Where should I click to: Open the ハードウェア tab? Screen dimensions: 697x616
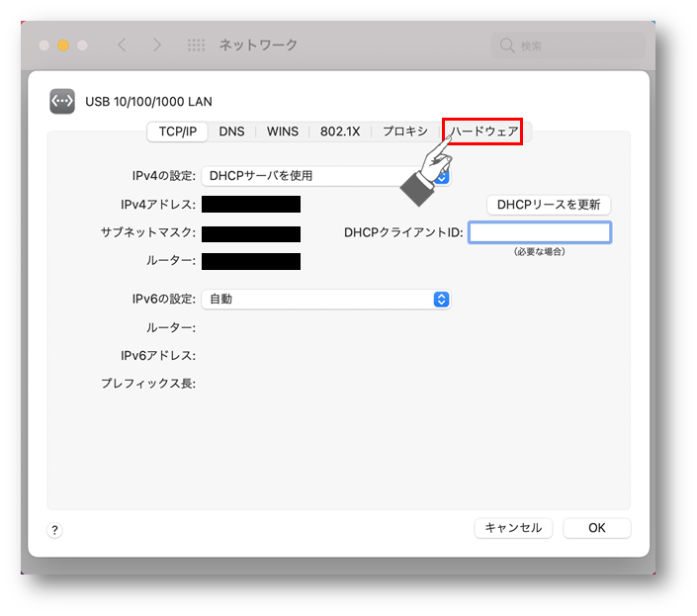pyautogui.click(x=483, y=132)
